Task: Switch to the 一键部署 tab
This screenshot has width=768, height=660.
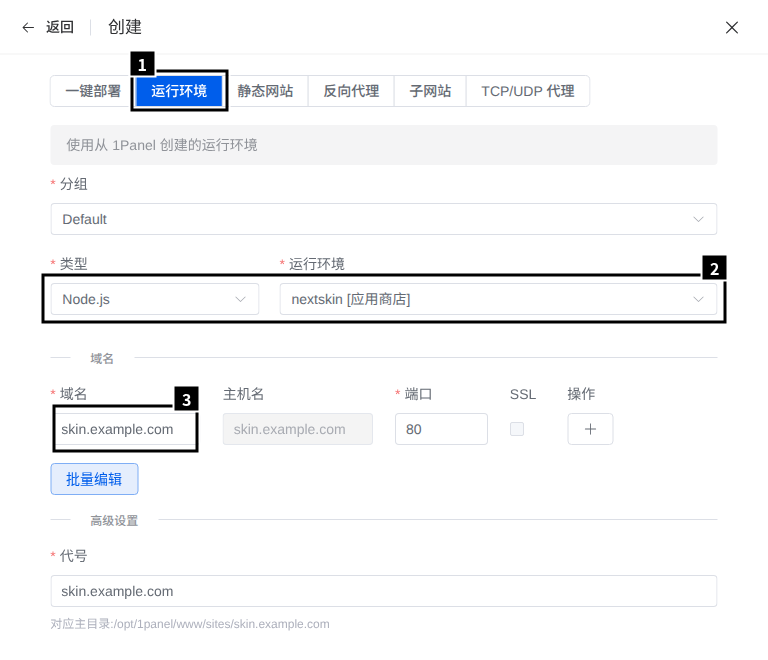Action: pyautogui.click(x=93, y=91)
